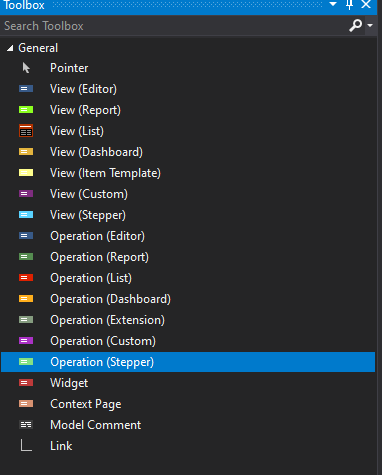Click the View (Editor) blue icon
The width and height of the screenshot is (382, 475).
(x=26, y=89)
